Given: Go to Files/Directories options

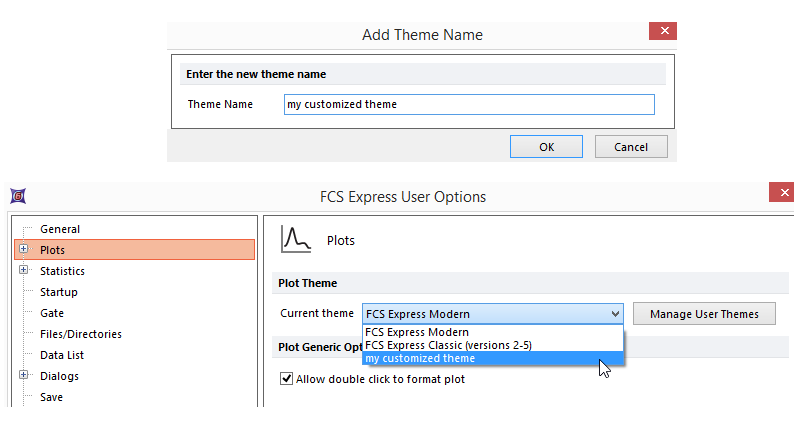Looking at the screenshot, I should pyautogui.click(x=81, y=334).
